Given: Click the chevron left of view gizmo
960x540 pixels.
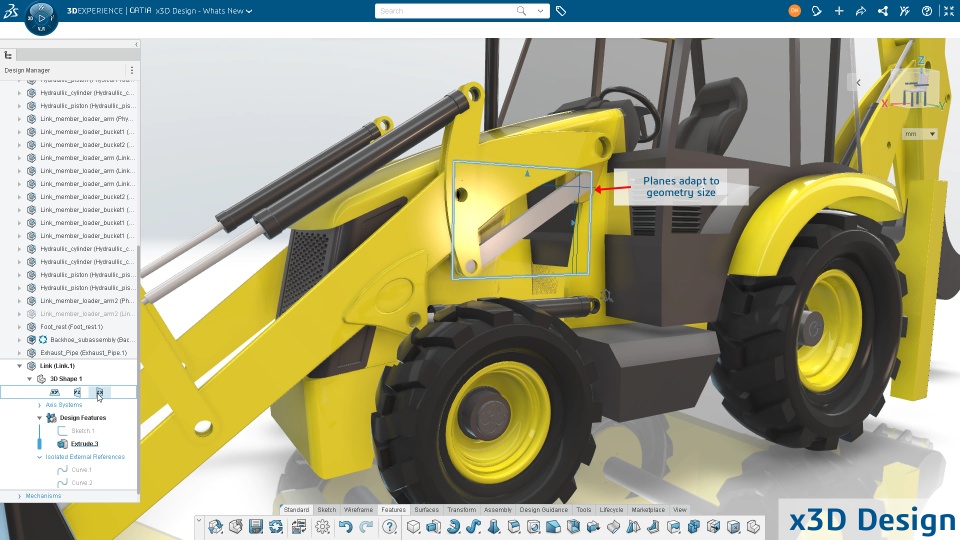Looking at the screenshot, I should point(858,83).
